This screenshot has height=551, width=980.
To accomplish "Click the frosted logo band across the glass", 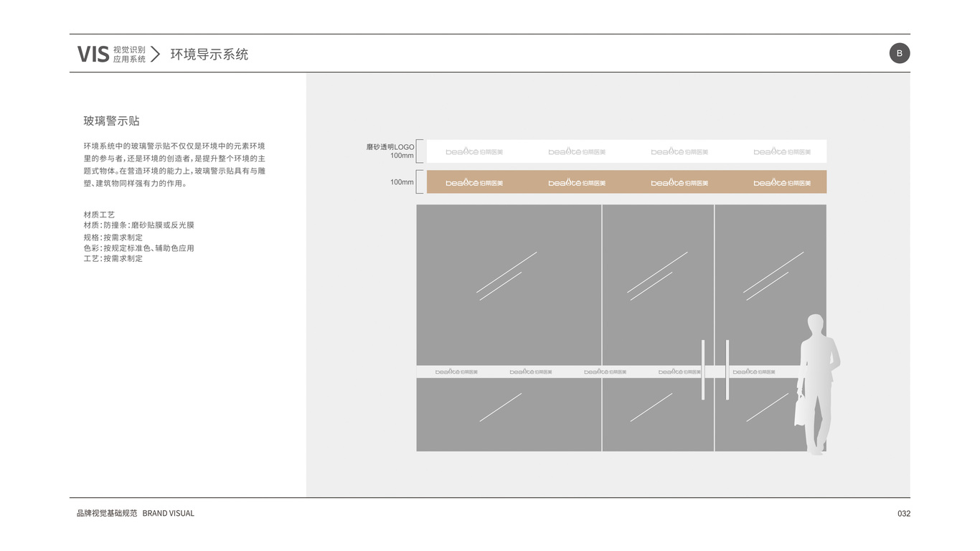I will tap(608, 372).
